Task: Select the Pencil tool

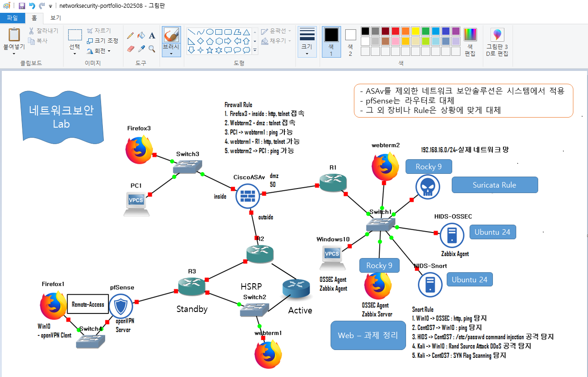Action: coord(130,35)
